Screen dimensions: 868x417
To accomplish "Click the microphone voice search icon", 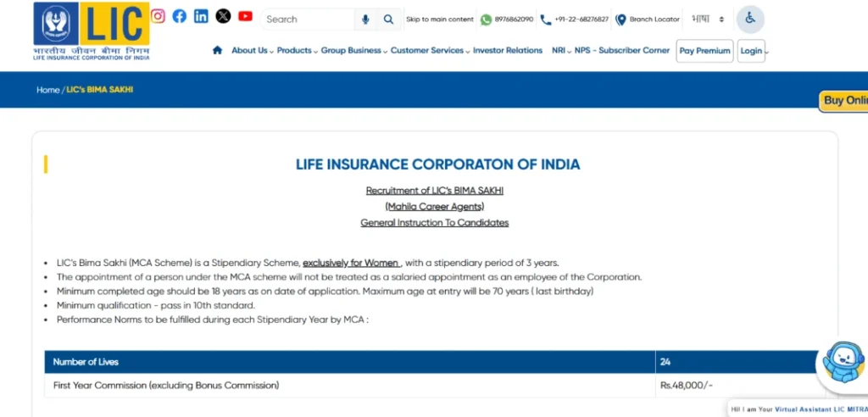I will [365, 19].
